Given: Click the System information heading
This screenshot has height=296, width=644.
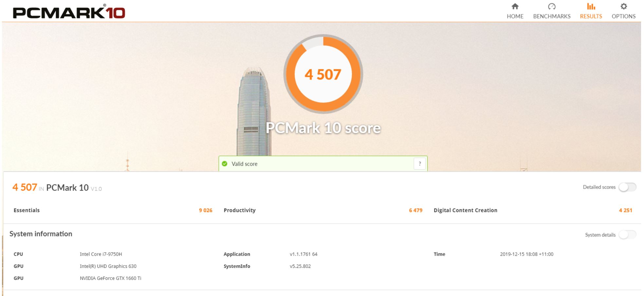Looking at the screenshot, I should (x=41, y=234).
